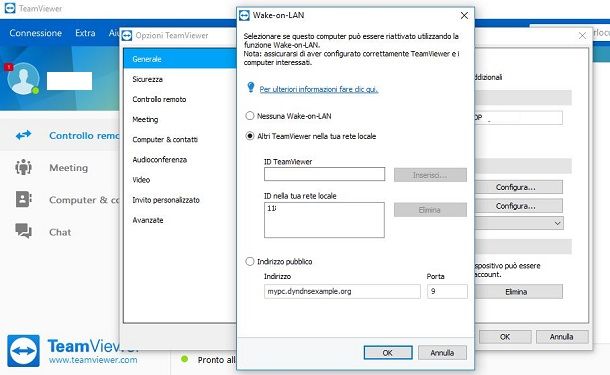Screen dimensions: 610x375
Task: Expand the dropdown in the Opzioni window
Action: (x=557, y=223)
